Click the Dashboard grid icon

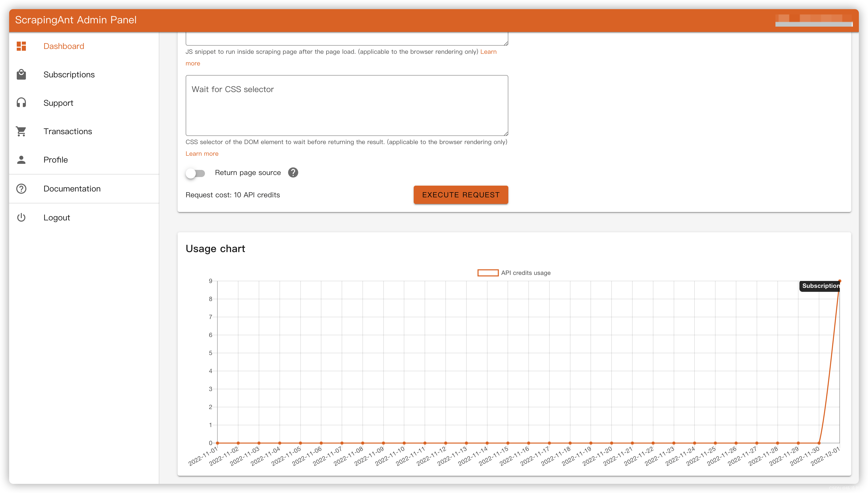coord(21,46)
